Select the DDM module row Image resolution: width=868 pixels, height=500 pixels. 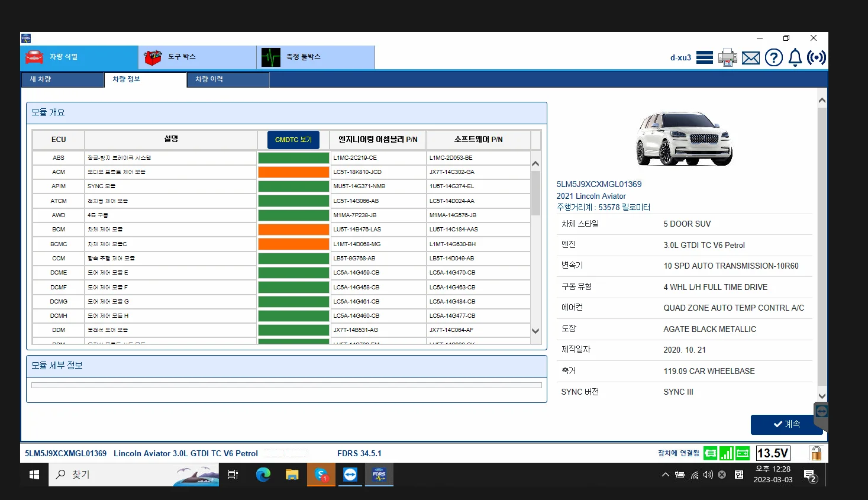click(282, 330)
